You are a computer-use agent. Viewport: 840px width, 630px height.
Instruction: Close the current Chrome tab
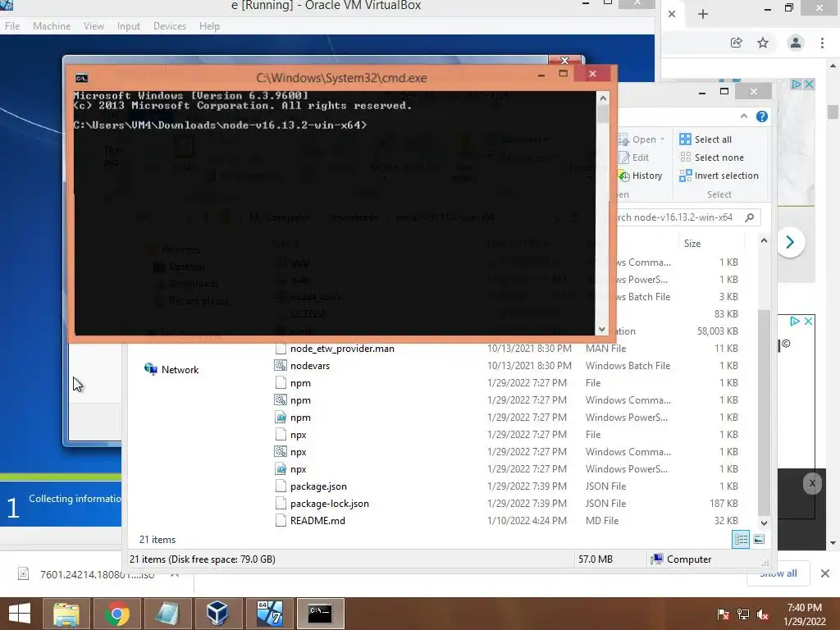click(672, 14)
